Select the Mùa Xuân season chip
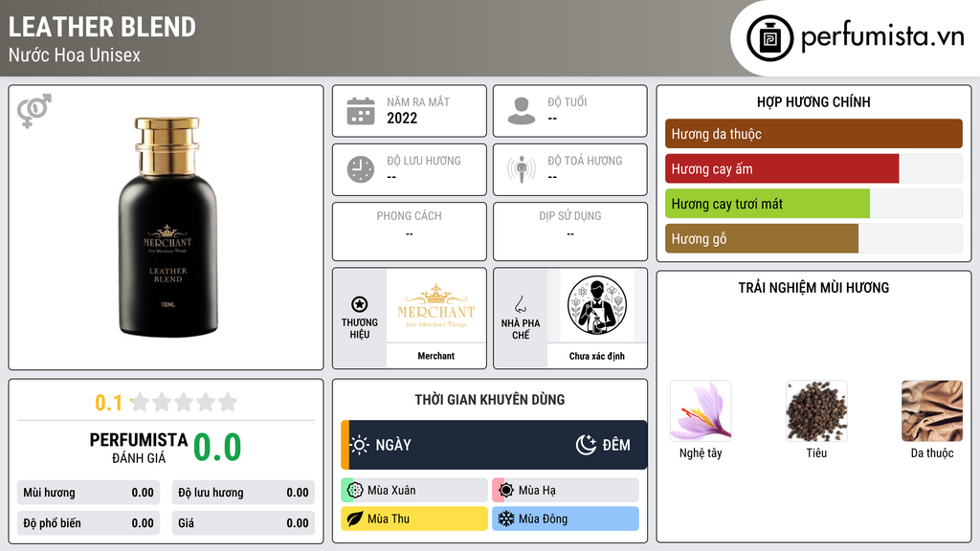 (x=413, y=491)
